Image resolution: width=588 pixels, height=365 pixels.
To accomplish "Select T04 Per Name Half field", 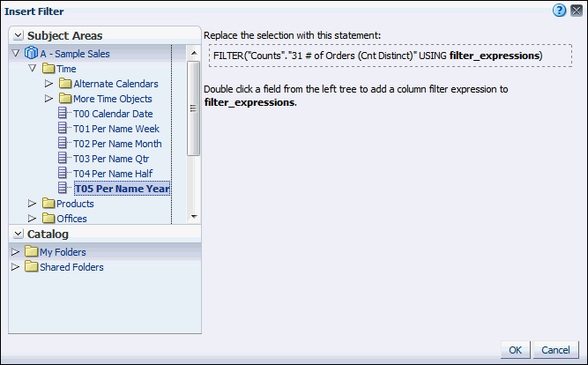I will coord(113,174).
